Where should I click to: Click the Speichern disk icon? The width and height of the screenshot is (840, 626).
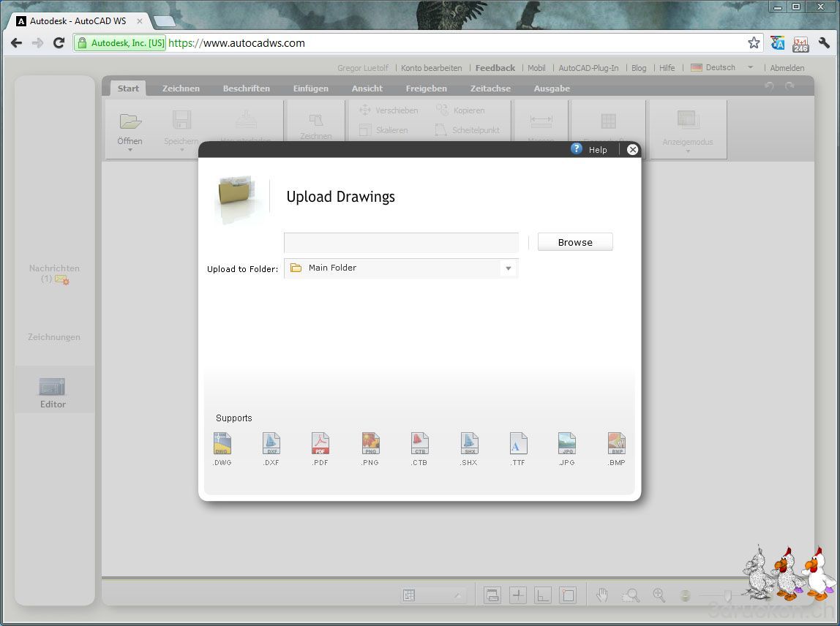[181, 120]
